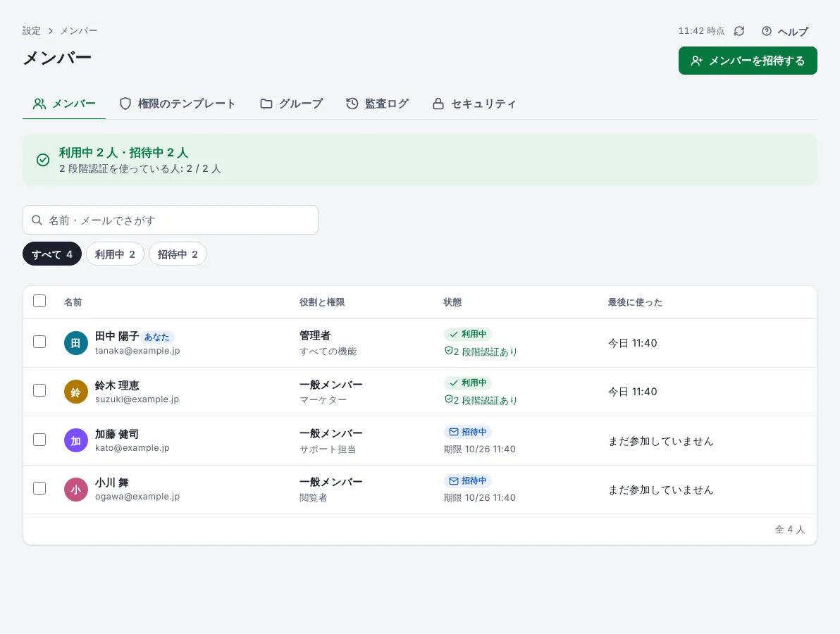Click the 利用中 status badge for 田中 陽子

tap(468, 334)
